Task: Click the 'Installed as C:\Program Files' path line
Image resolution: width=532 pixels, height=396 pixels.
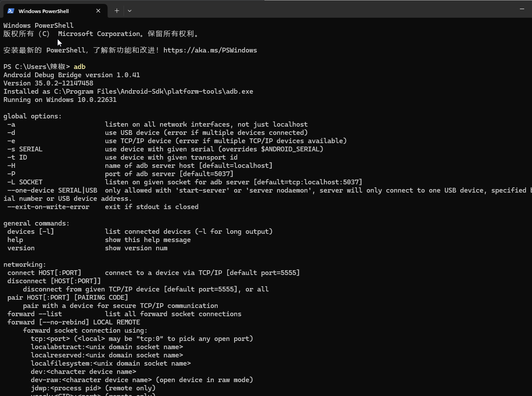Action: [128, 92]
